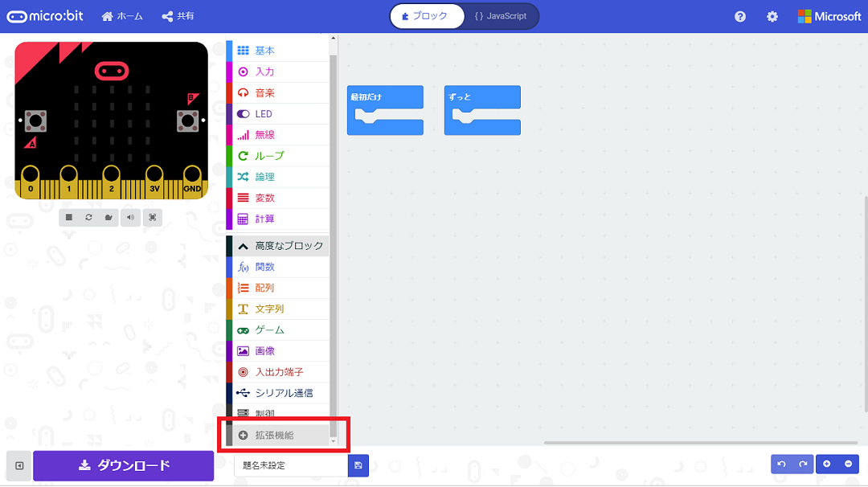This screenshot has height=487, width=868.
Task: Open the help question mark menu
Action: [x=740, y=17]
